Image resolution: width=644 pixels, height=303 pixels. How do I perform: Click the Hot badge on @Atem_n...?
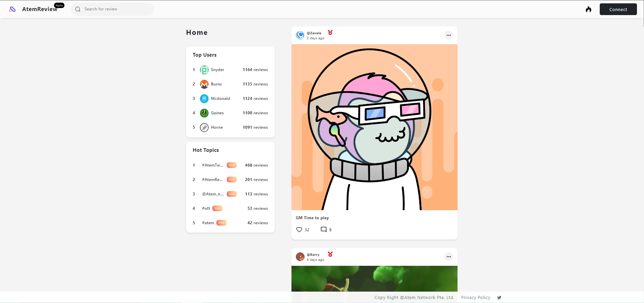click(232, 194)
